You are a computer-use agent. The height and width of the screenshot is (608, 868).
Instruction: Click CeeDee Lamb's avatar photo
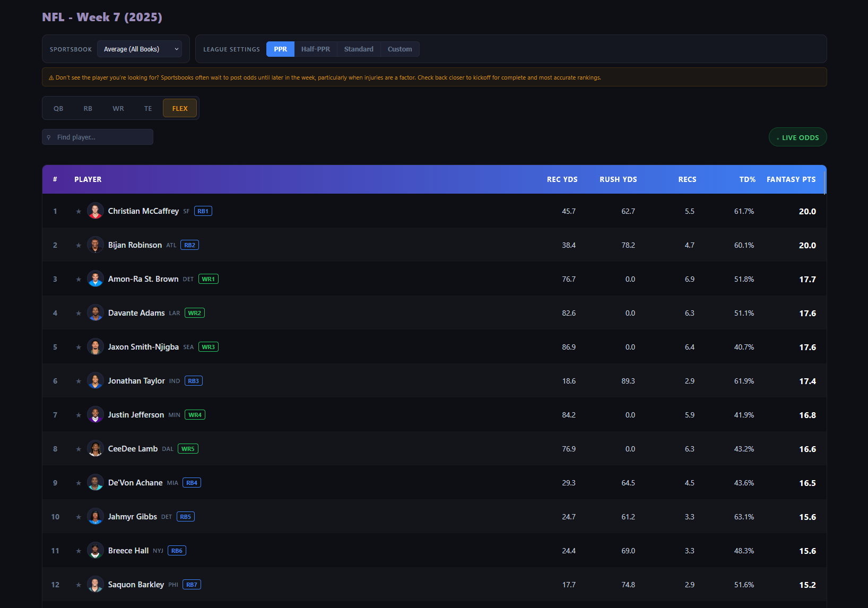96,448
